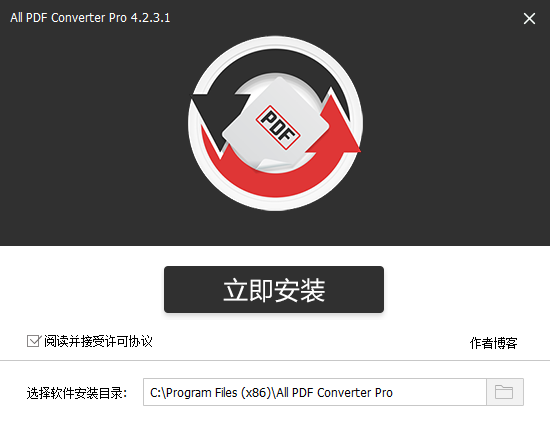Click the PDF document sheet in the logo

[x=276, y=124]
